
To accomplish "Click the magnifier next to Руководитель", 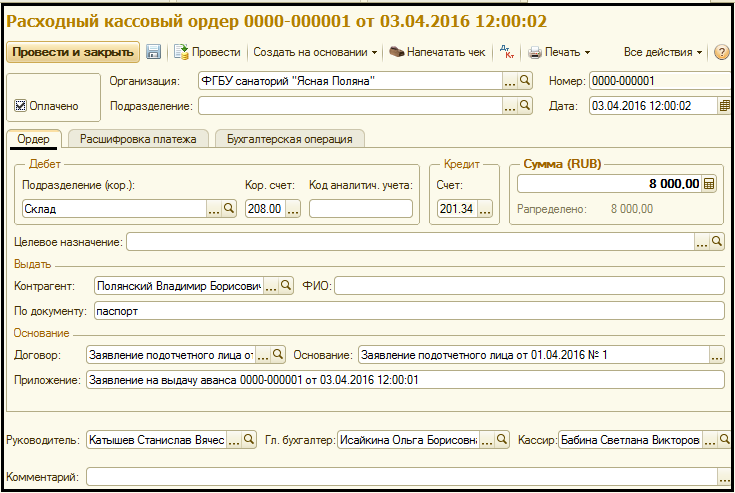I will pyautogui.click(x=249, y=440).
